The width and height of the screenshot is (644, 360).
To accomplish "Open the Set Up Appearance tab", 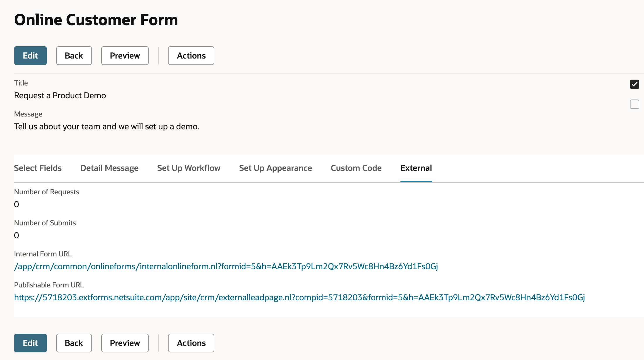I will click(275, 168).
